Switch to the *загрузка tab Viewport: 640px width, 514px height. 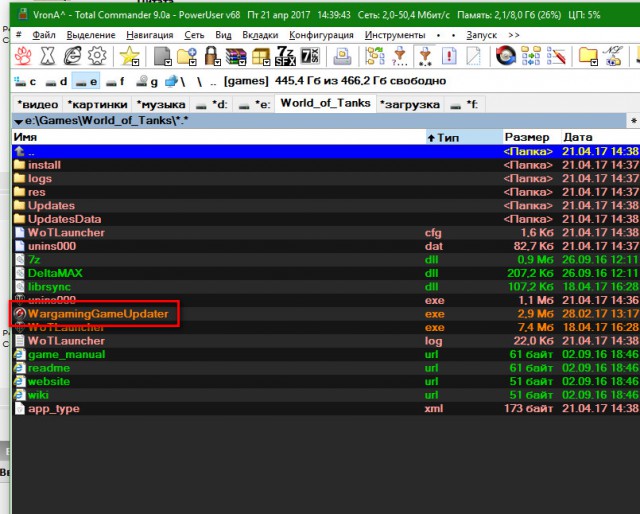409,105
